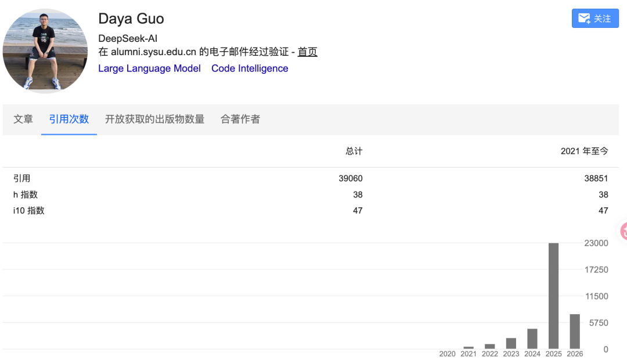Click the Daya Guo name heading

tap(131, 19)
